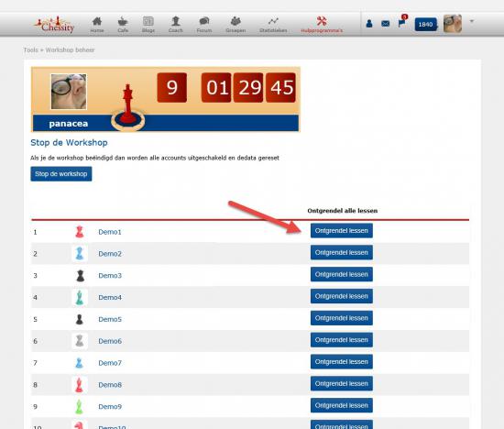Expand the account dropdown arrow beside avatar
Image resolution: width=504 pixels, height=429 pixels.
click(472, 21)
